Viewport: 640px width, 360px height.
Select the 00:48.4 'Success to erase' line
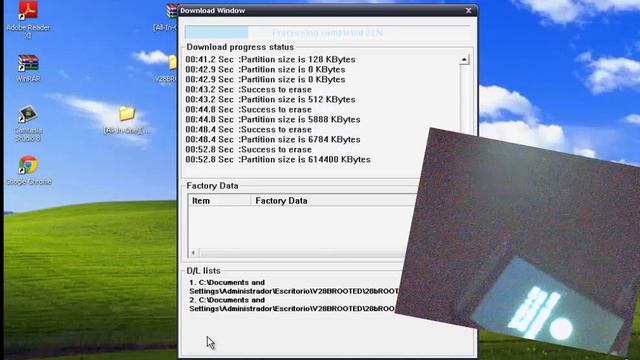(x=249, y=129)
